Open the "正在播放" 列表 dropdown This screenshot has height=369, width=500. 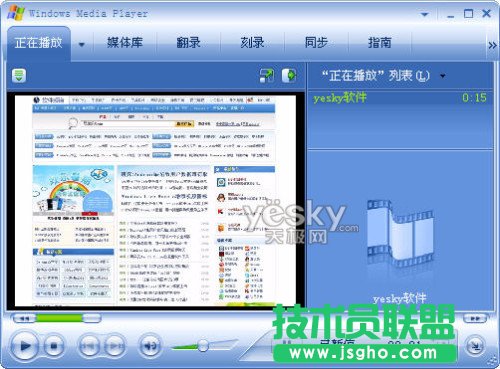[442, 76]
